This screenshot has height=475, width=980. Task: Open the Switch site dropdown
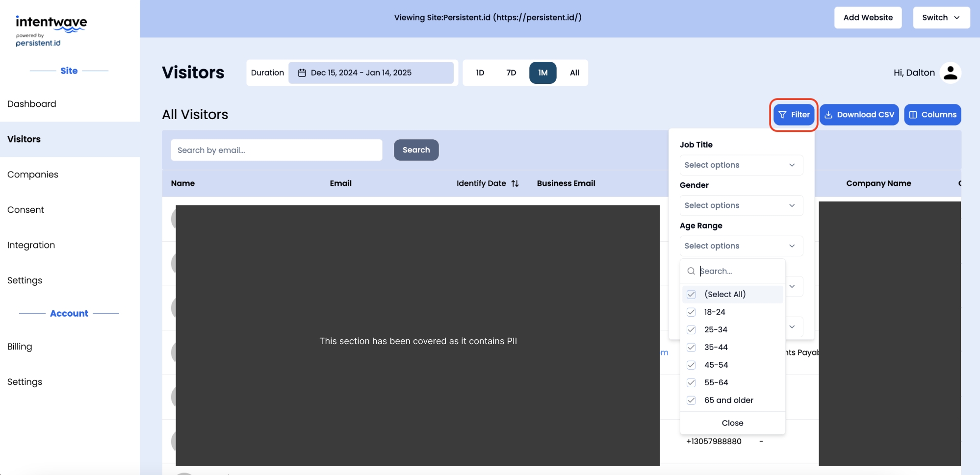click(x=941, y=18)
